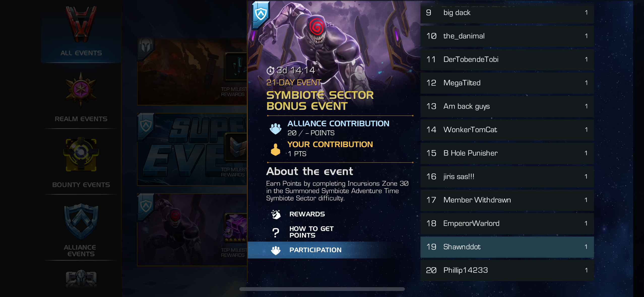Open How To Get Points info
Image resolution: width=644 pixels, height=297 pixels.
(x=311, y=232)
